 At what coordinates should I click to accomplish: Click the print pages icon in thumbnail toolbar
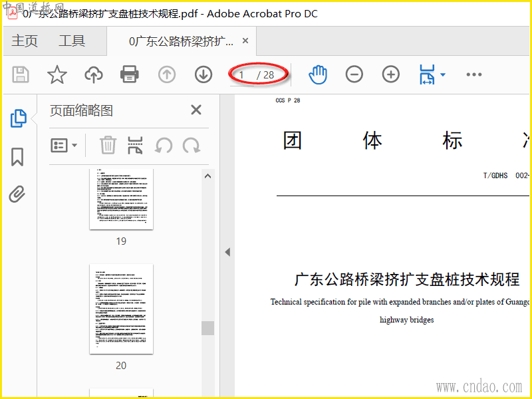pos(135,145)
